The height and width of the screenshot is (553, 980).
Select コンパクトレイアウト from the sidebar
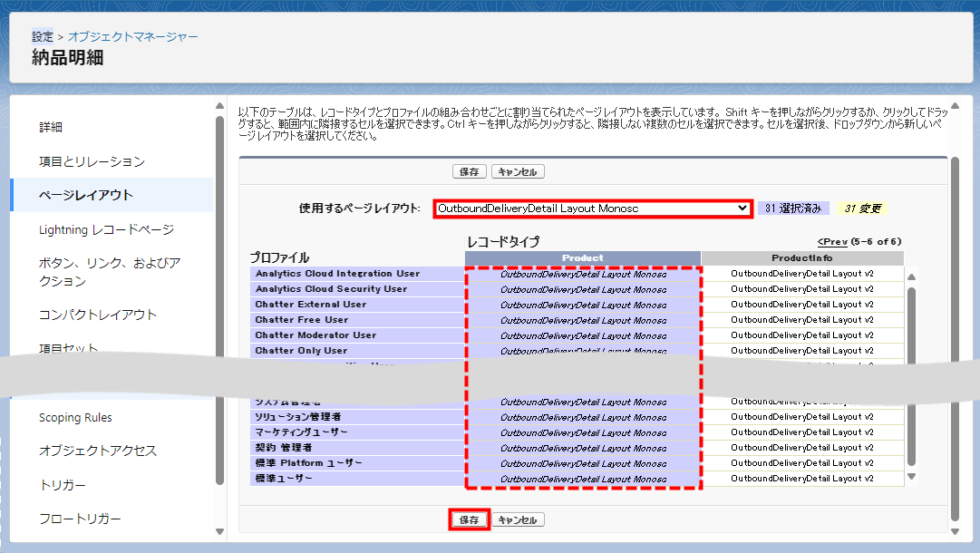coord(98,315)
